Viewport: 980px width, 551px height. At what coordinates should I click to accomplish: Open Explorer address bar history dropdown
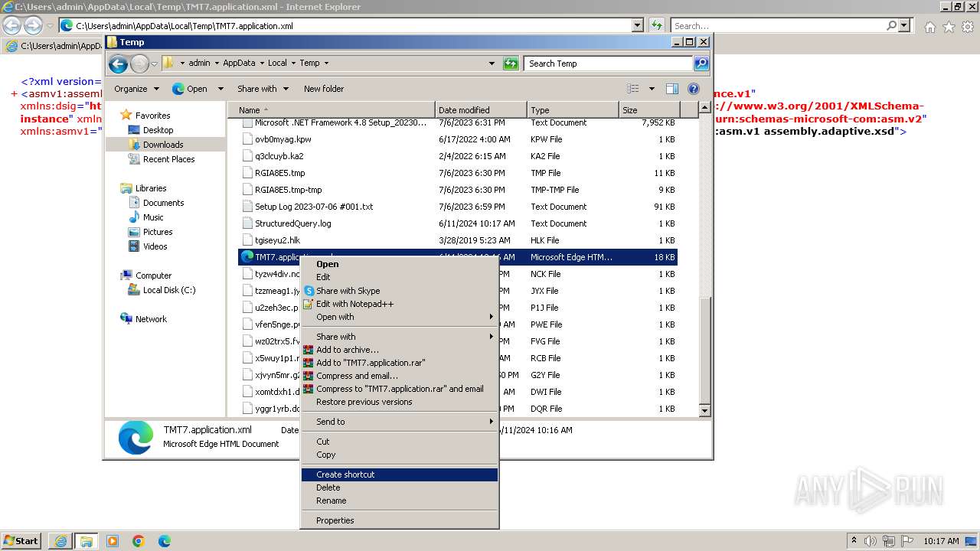492,64
